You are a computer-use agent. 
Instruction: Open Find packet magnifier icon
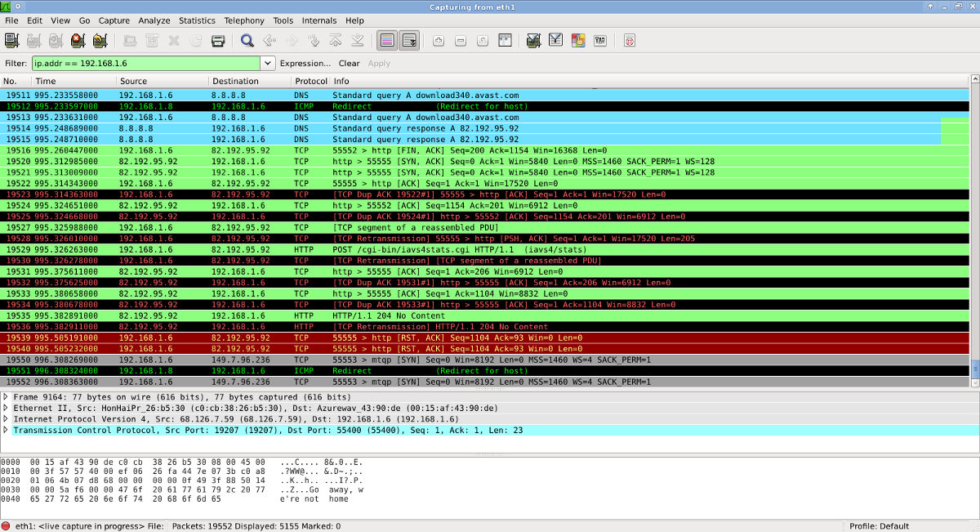pos(247,40)
